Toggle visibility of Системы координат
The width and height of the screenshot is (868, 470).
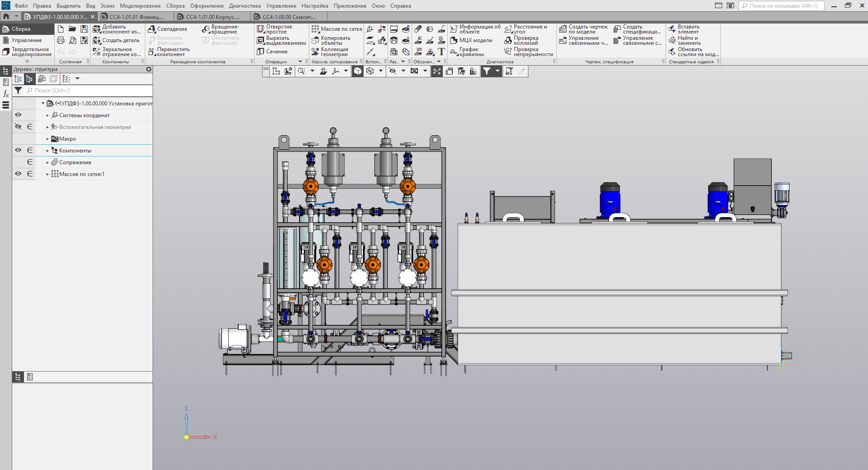click(x=18, y=115)
